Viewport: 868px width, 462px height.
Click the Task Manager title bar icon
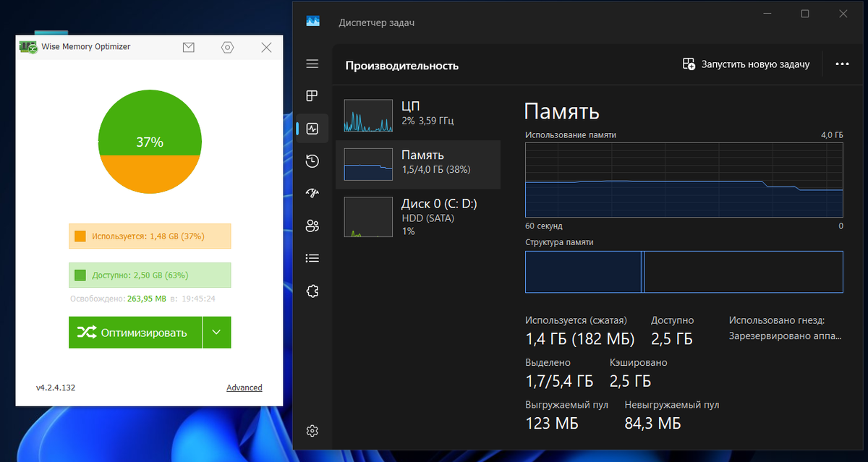point(312,21)
